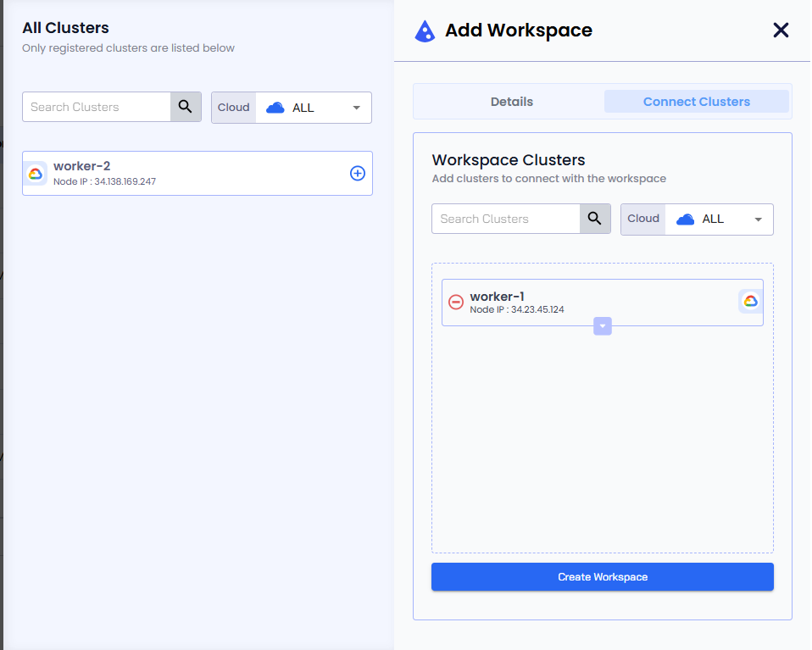Click the Google Cloud icon on worker-1
This screenshot has height=650, width=812.
click(750, 302)
